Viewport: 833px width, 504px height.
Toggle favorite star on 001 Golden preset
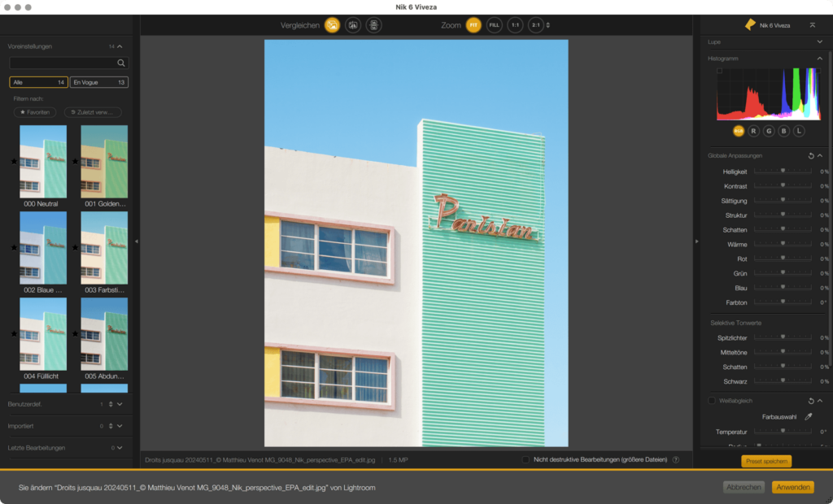click(x=76, y=162)
